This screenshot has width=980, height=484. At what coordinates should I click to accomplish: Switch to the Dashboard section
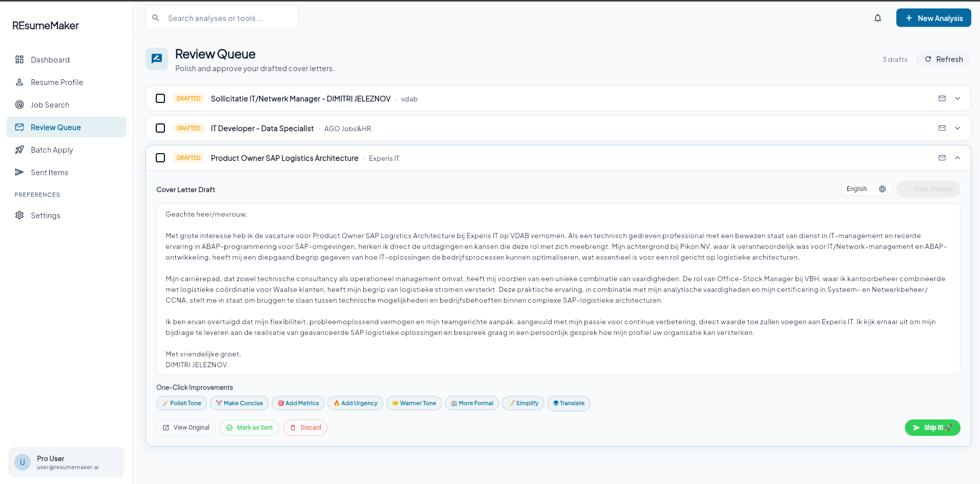click(x=50, y=59)
